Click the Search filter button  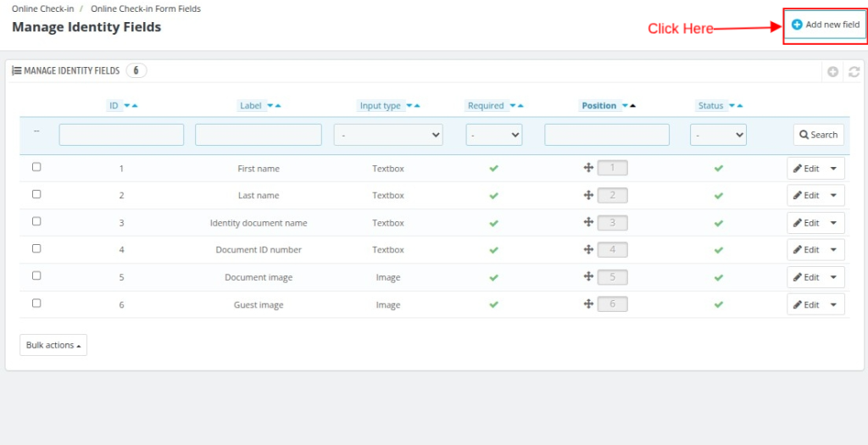[x=819, y=135]
